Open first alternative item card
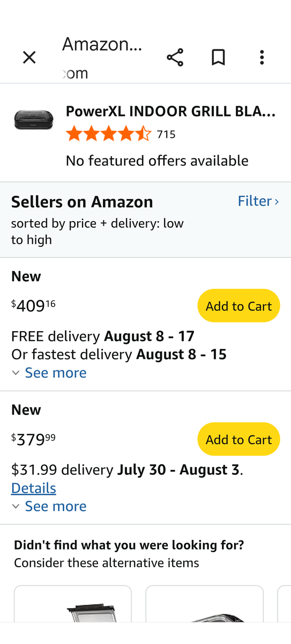Screen dimensions: 291x644 73,604
